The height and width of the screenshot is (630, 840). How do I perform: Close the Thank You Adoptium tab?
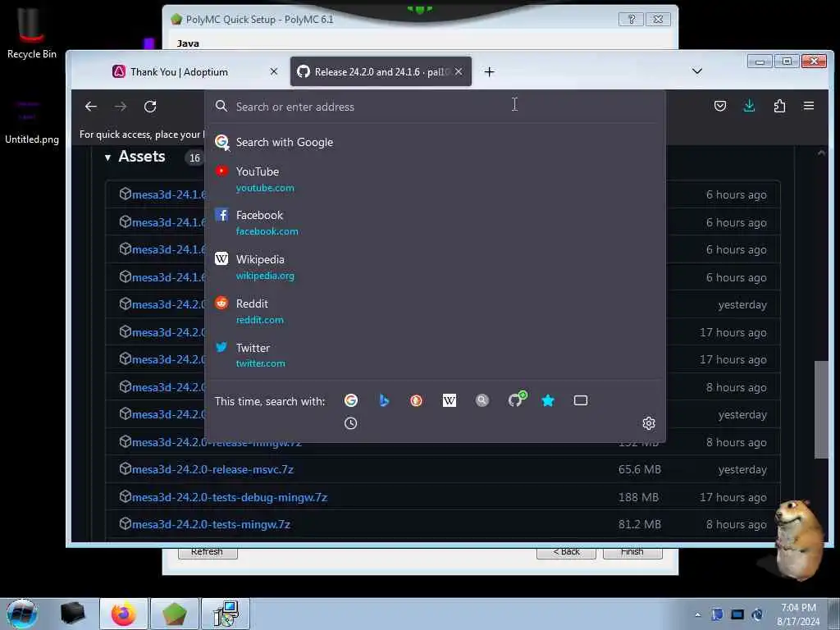pos(274,71)
